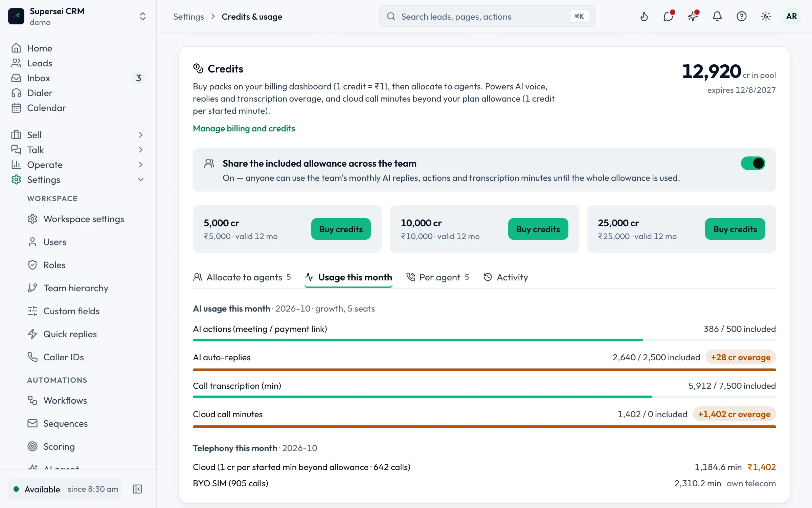Open Leads from the sidebar
The width and height of the screenshot is (812, 508).
78,63
